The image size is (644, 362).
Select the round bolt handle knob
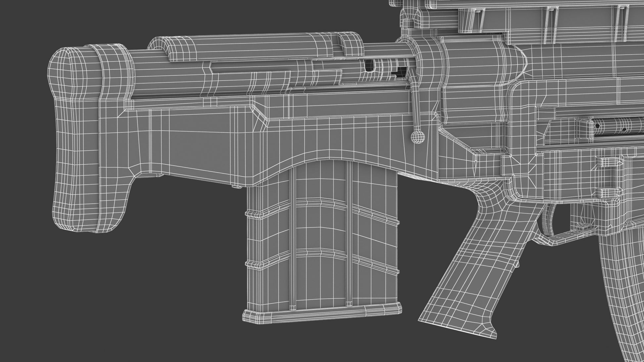[x=418, y=137]
